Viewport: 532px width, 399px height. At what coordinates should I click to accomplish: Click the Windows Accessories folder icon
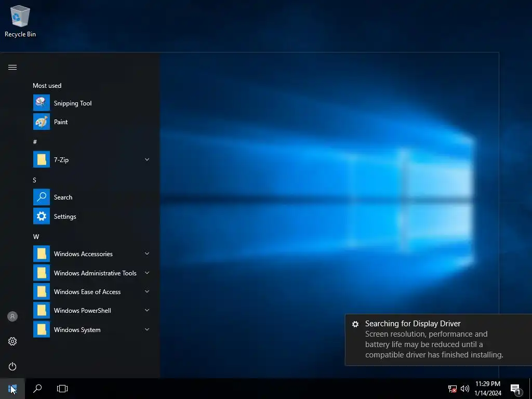pos(42,254)
